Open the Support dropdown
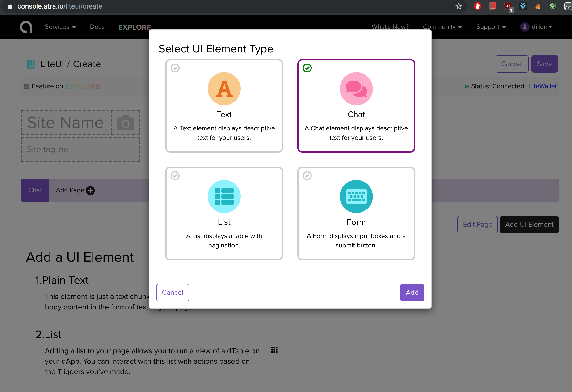Screen dimensions: 572x392 point(491,27)
